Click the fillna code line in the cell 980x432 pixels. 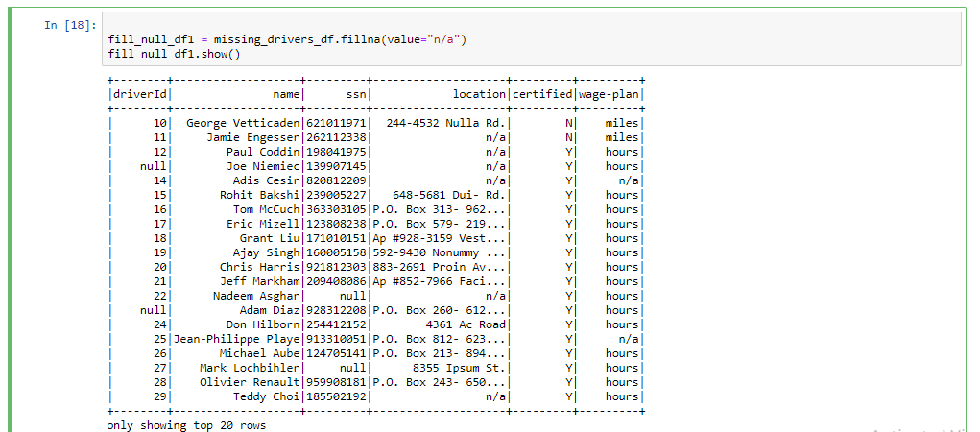coord(287,39)
